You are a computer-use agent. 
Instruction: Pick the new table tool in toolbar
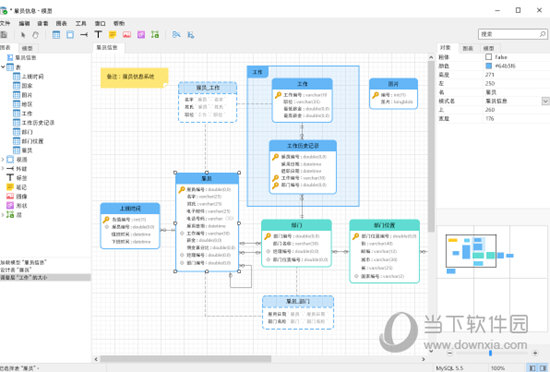click(x=56, y=35)
